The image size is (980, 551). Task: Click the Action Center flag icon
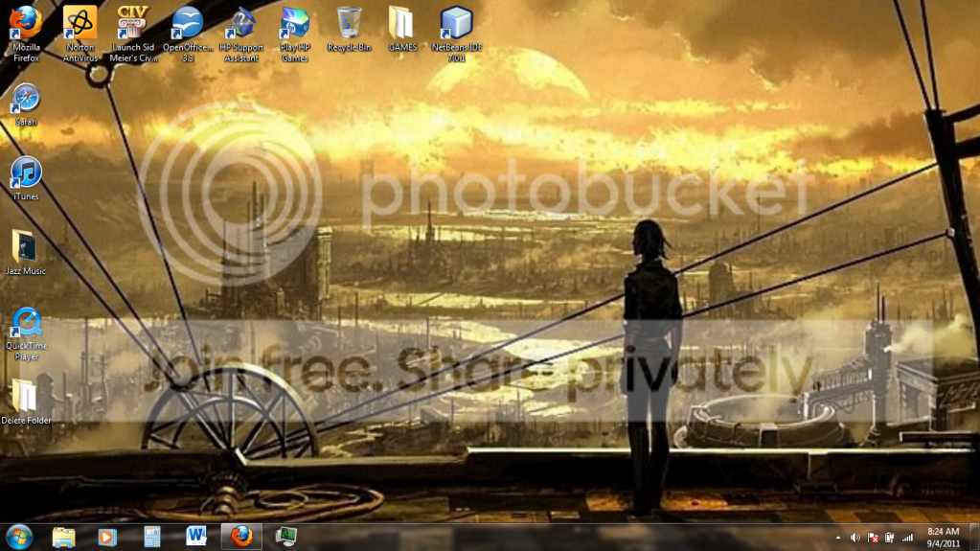click(x=873, y=538)
